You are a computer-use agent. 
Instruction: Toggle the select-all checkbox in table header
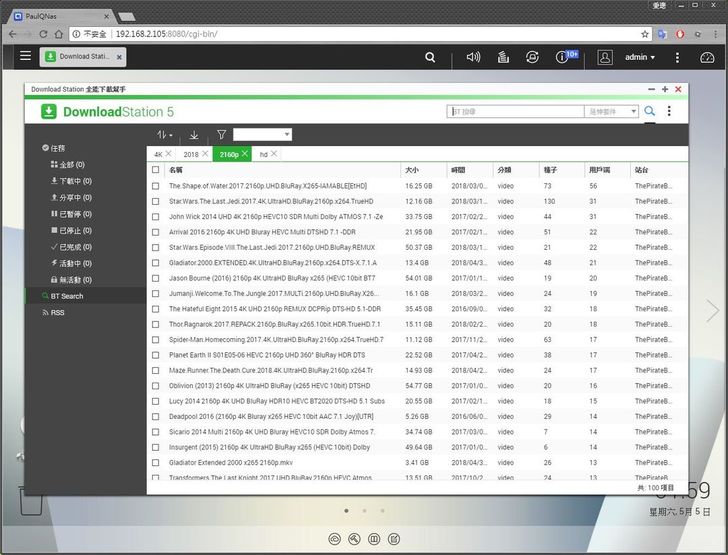(x=156, y=170)
